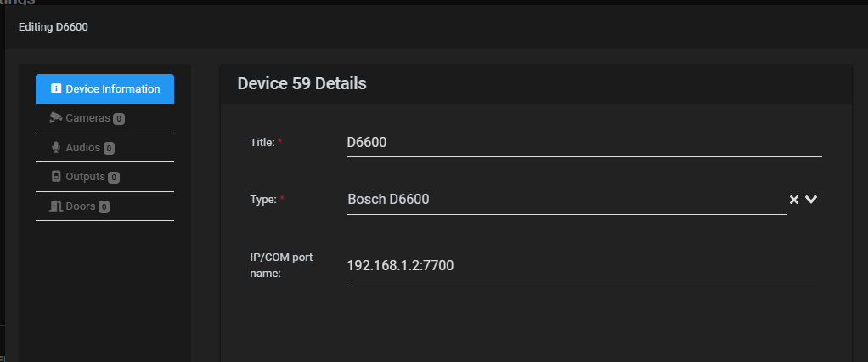Click the 'Title:' field label
Image resolution: width=868 pixels, height=362 pixels.
(x=262, y=143)
